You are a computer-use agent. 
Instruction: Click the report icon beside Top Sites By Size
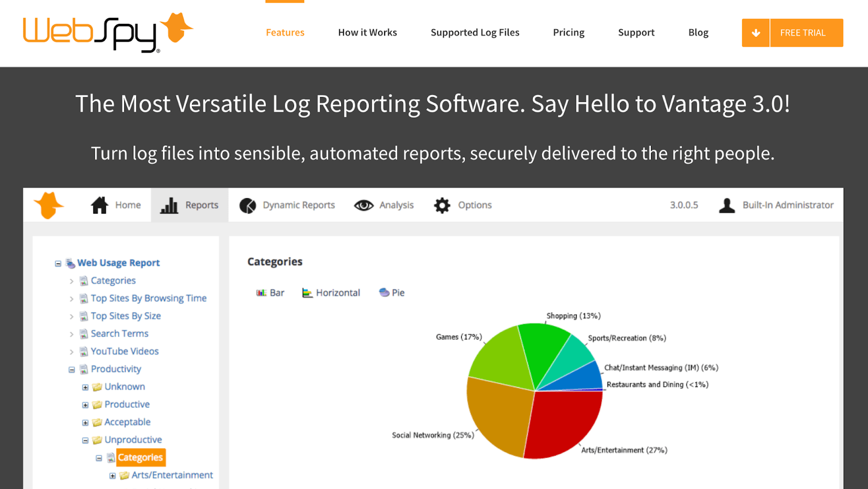click(x=84, y=316)
